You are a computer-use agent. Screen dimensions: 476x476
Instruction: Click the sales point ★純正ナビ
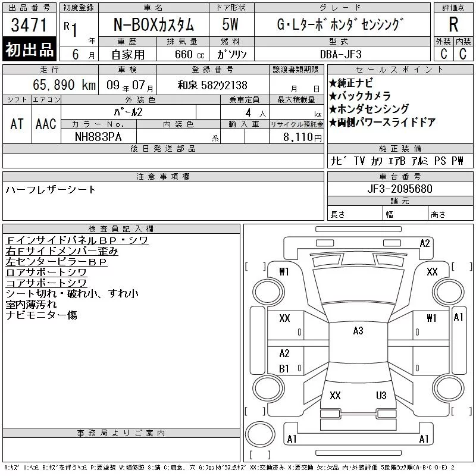click(x=350, y=83)
